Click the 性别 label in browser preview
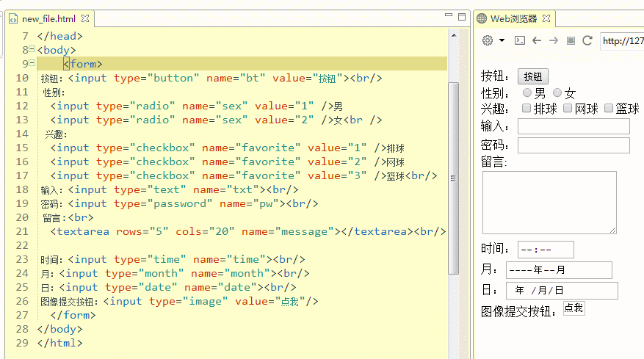The image size is (644, 359). pos(493,93)
